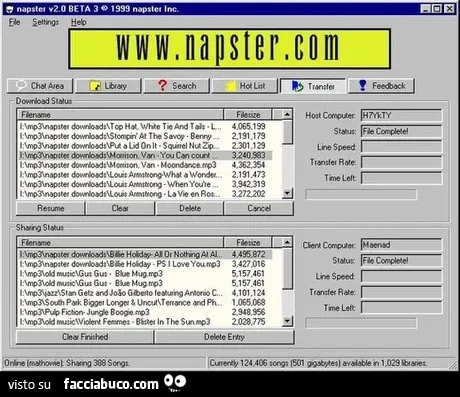This screenshot has height=397, width=460.
Task: Click the sharing Transfer Rate field
Action: (401, 292)
